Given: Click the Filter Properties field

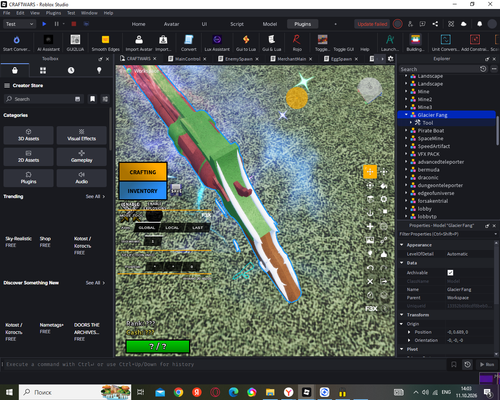Looking at the screenshot, I should pos(447,234).
